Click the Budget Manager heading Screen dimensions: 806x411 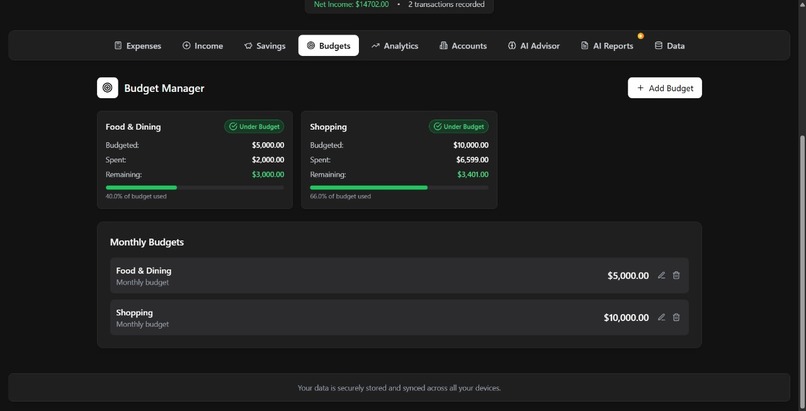pyautogui.click(x=164, y=88)
